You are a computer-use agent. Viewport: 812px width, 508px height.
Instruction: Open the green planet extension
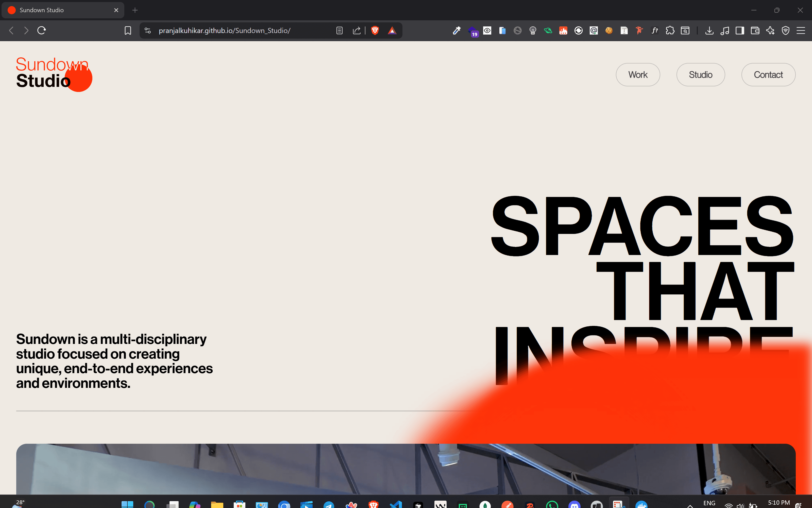tap(548, 30)
